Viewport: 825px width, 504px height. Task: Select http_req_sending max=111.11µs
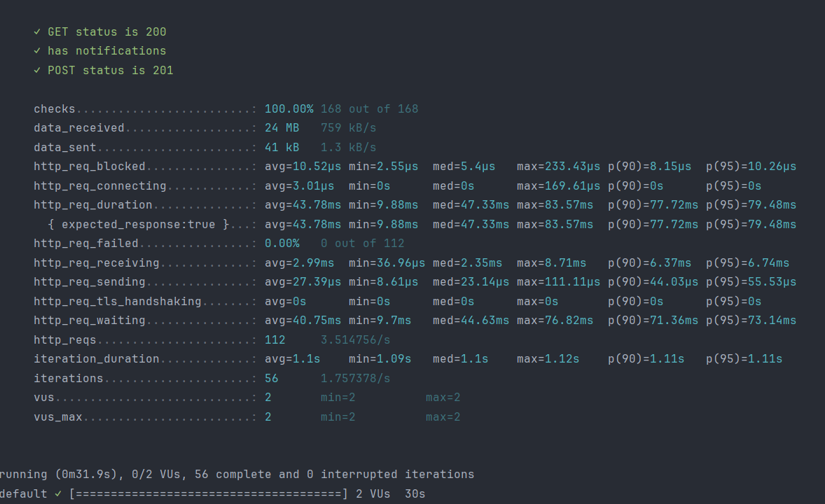pyautogui.click(x=558, y=282)
